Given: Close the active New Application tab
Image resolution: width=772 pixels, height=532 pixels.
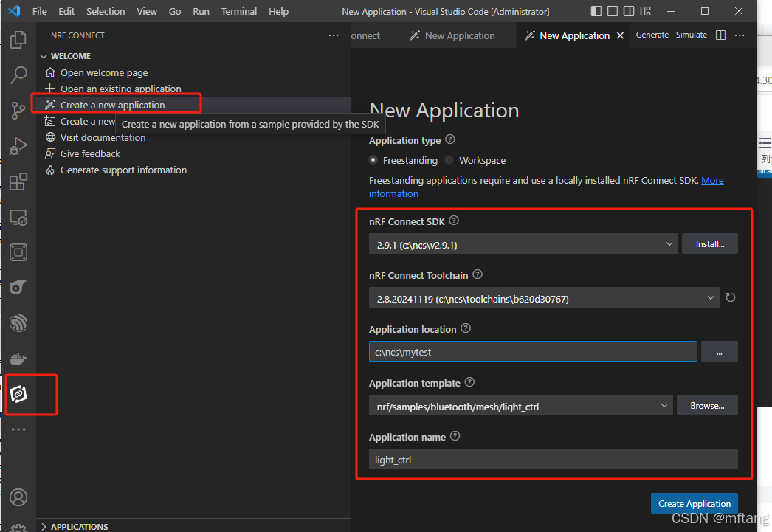Looking at the screenshot, I should (x=621, y=35).
